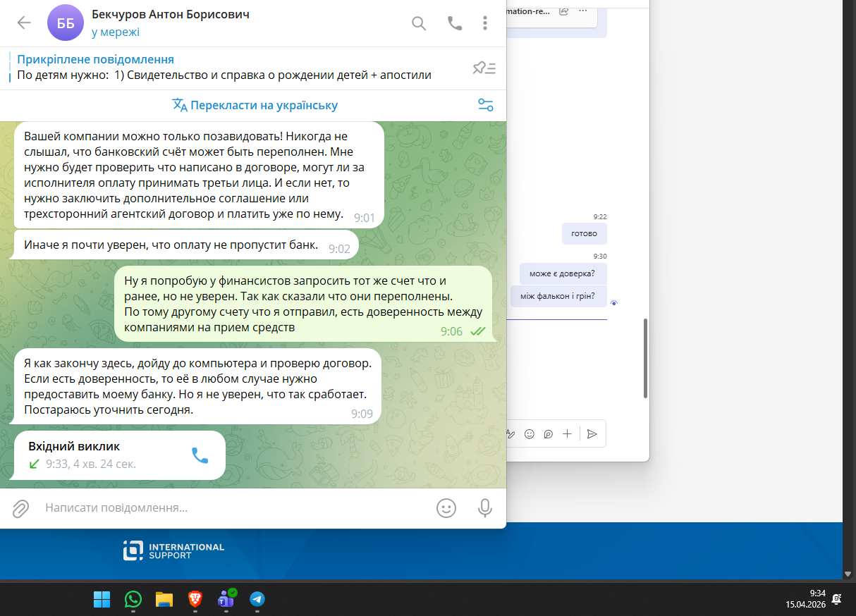Open the loop component icon in Teams compose
This screenshot has height=616, width=856.
click(x=548, y=433)
